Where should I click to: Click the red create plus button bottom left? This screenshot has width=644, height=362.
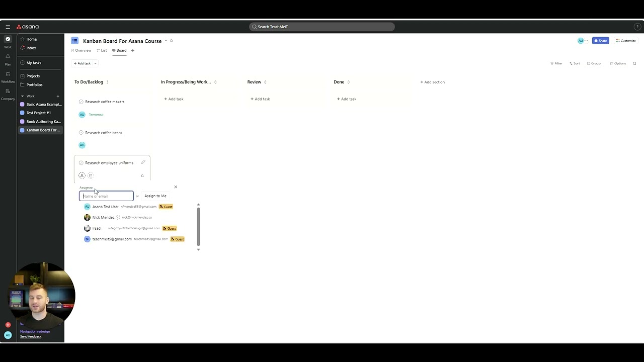coord(8,325)
